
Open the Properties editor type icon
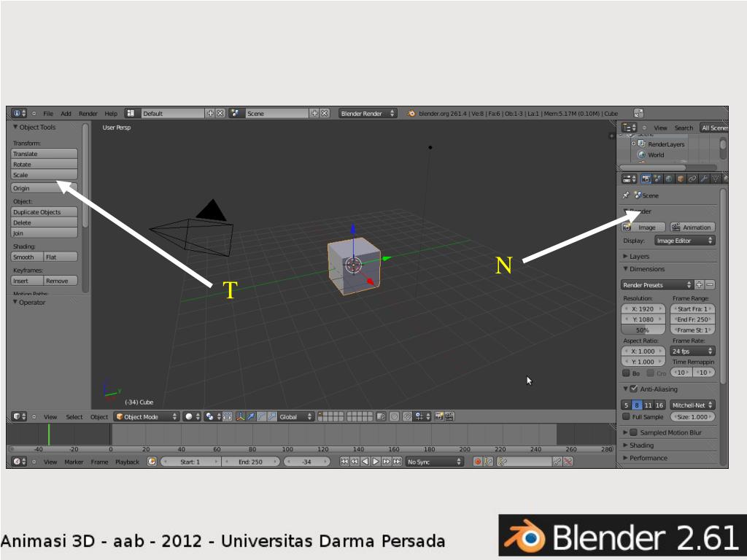tap(630, 179)
